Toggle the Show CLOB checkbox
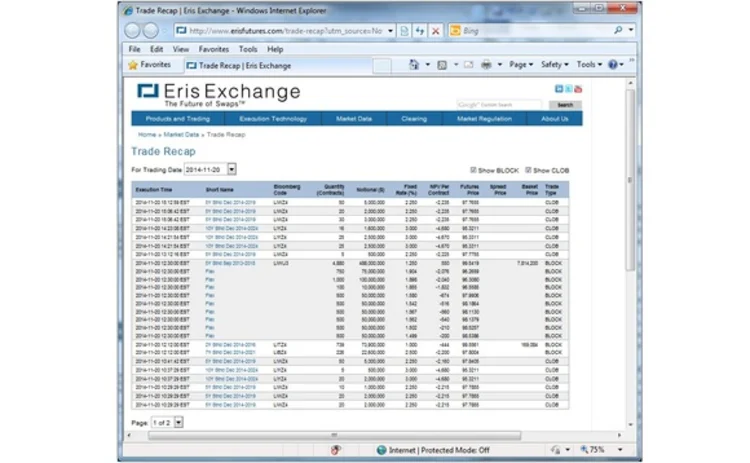Viewport: 750px width, 463px height. 528,170
